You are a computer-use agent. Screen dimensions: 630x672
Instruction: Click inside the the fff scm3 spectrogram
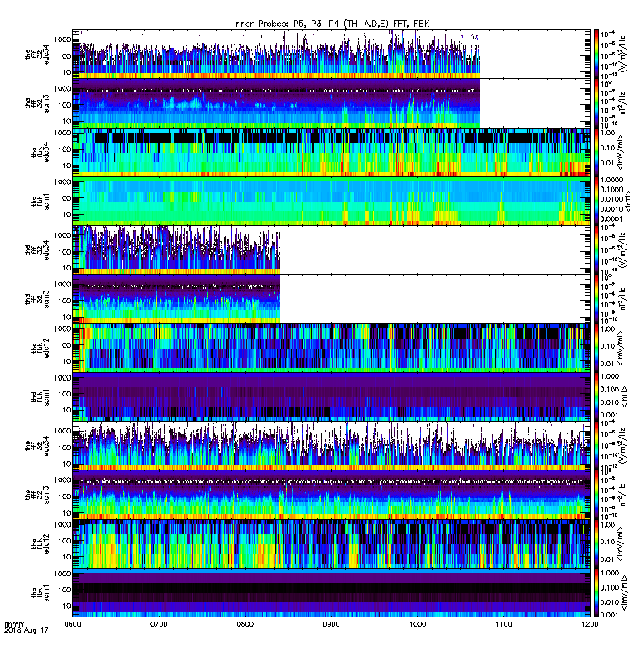coord(331,495)
